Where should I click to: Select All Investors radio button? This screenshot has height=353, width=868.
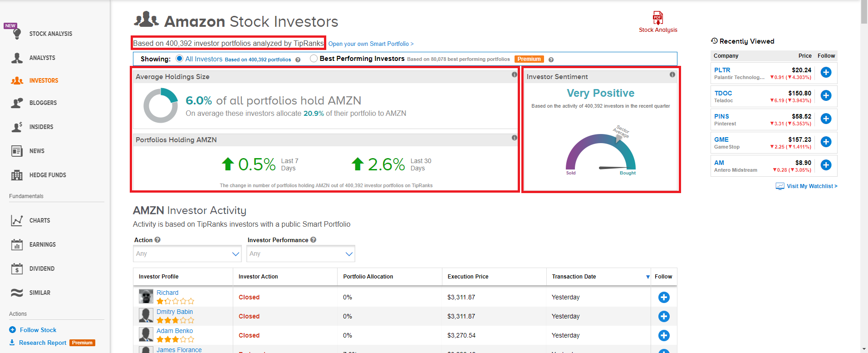180,59
